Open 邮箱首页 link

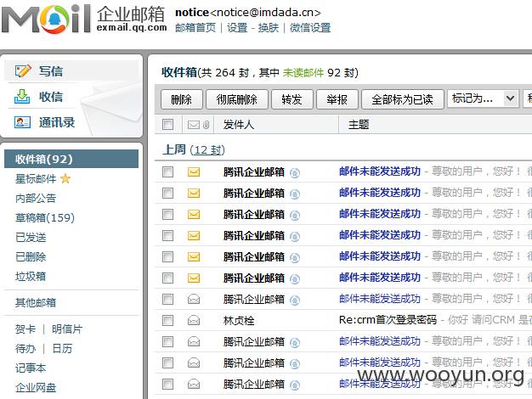[195, 27]
